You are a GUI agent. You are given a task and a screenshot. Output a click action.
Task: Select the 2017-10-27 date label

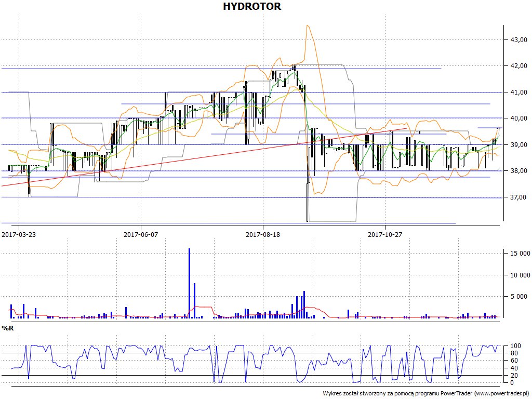[385, 234]
